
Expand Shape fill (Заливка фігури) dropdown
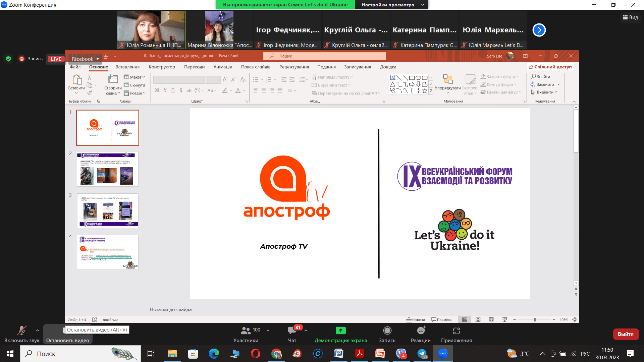click(x=499, y=76)
